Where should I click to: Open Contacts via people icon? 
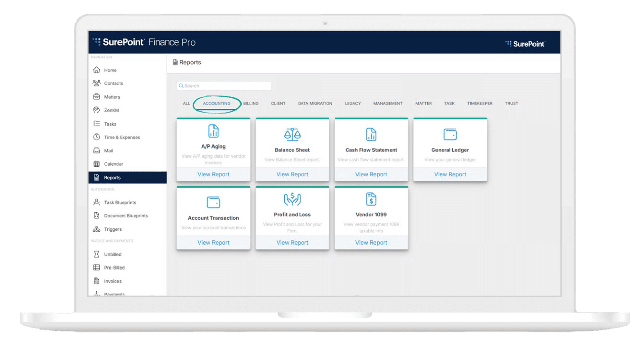97,83
